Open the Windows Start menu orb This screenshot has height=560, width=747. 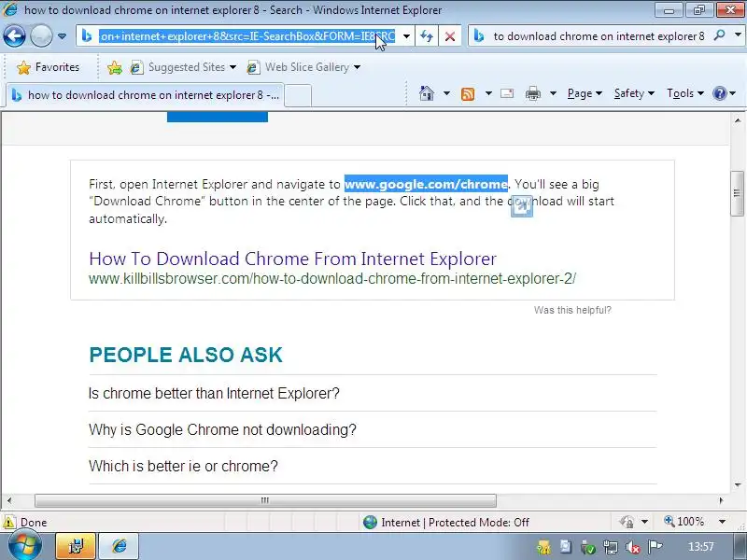pyautogui.click(x=24, y=546)
